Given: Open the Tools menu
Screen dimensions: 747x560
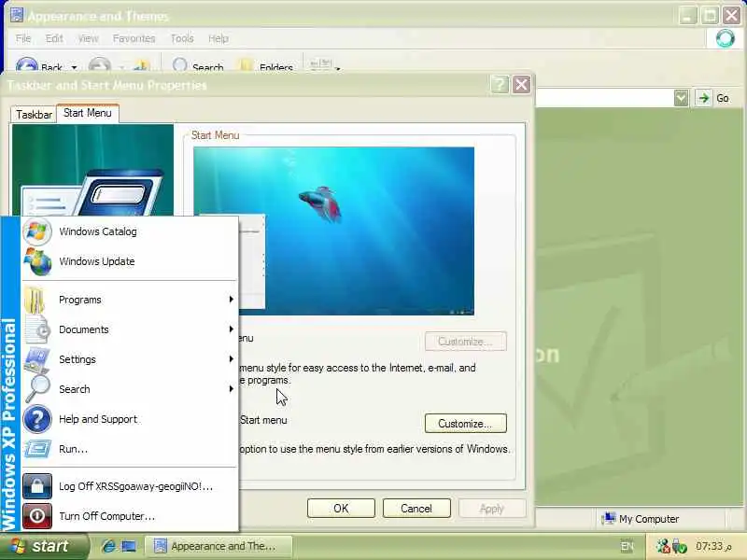Looking at the screenshot, I should coord(182,38).
